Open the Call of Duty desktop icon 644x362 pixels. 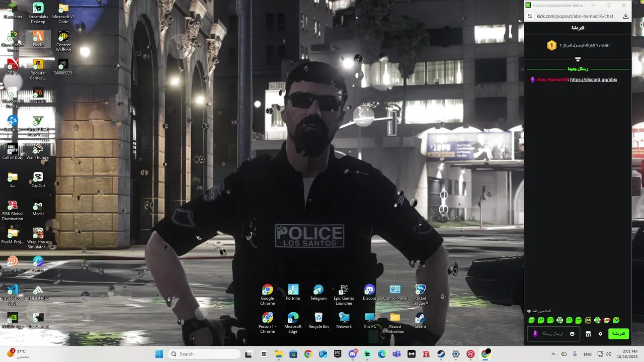coord(13,151)
